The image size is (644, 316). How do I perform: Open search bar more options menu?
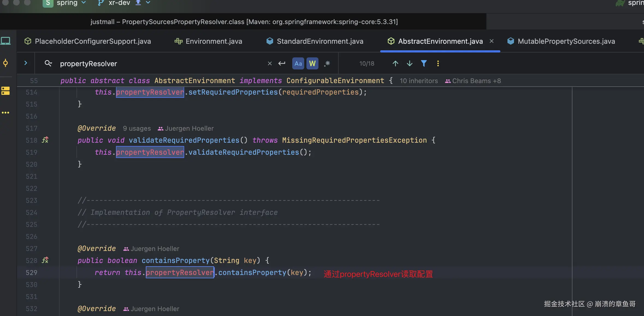(438, 63)
